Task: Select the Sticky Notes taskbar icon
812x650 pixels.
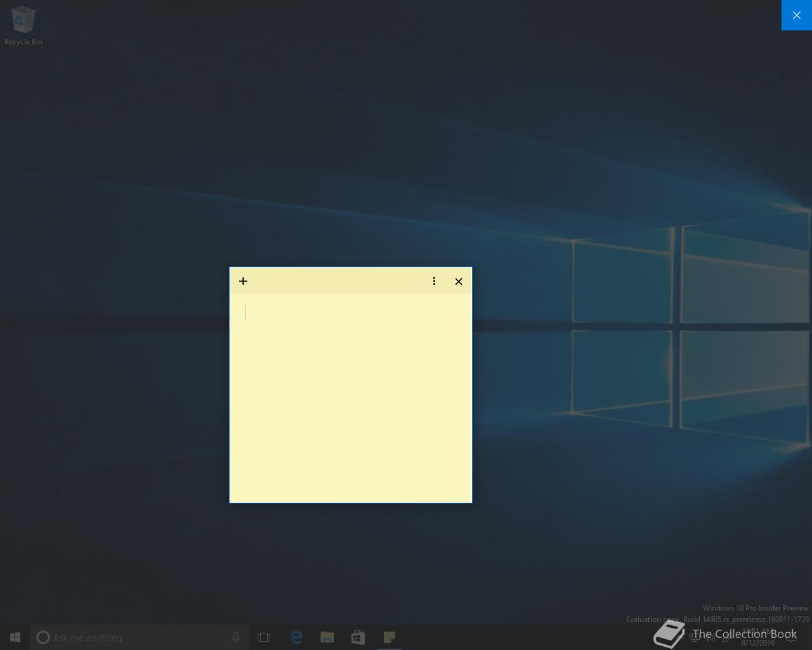Action: click(x=390, y=637)
